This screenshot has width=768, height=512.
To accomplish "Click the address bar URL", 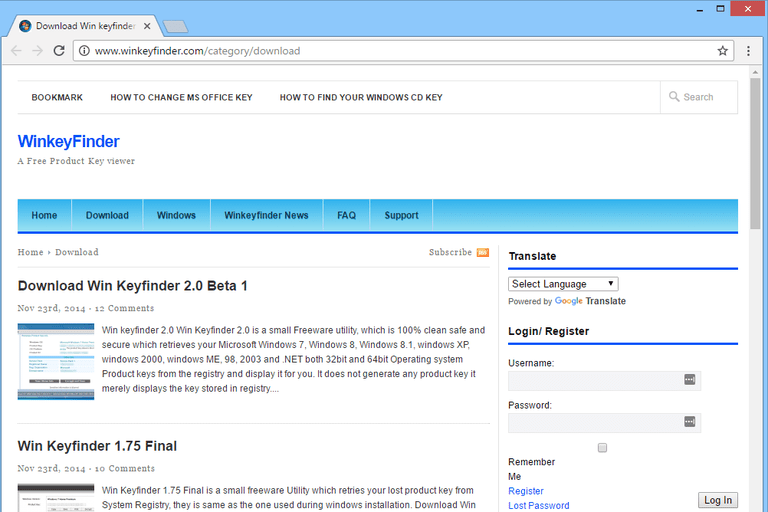I will [x=197, y=51].
